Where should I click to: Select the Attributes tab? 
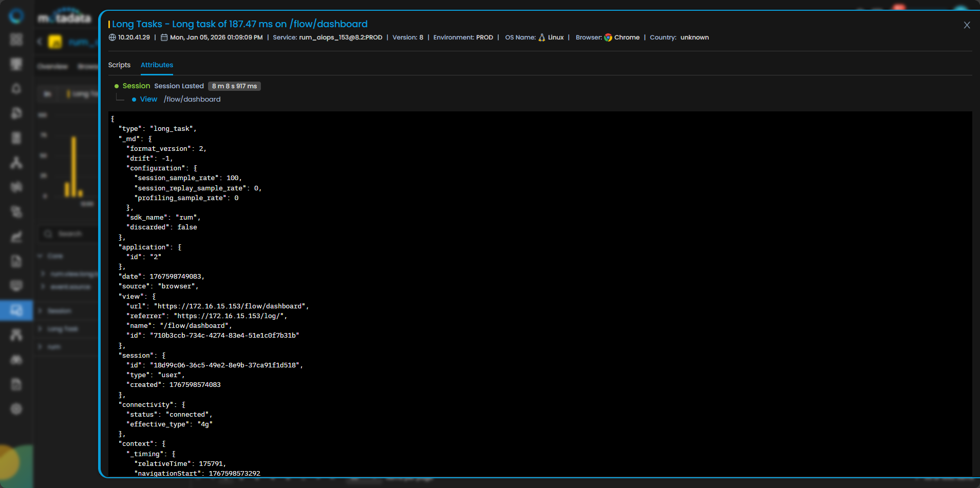point(157,65)
